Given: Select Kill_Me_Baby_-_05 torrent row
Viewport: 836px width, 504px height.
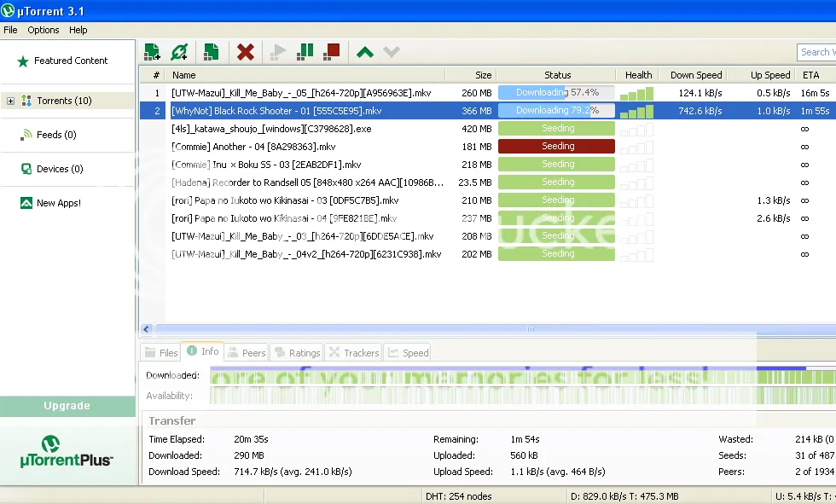Looking at the screenshot, I should (487, 93).
